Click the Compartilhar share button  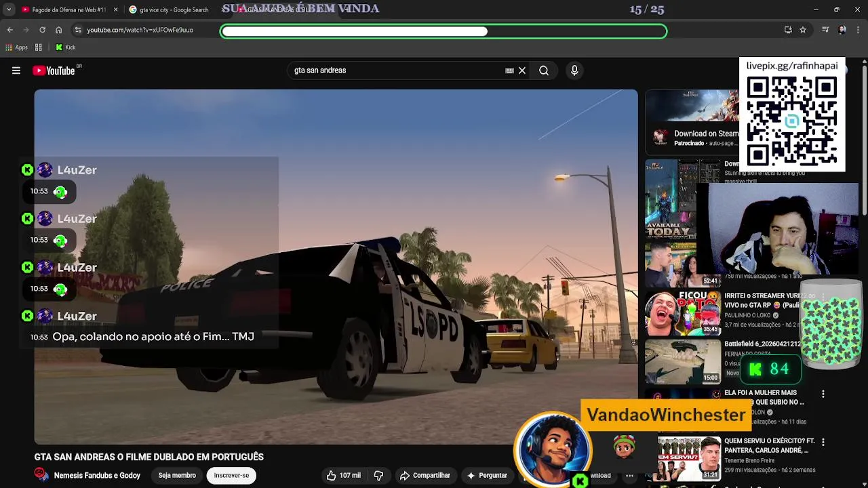point(425,476)
